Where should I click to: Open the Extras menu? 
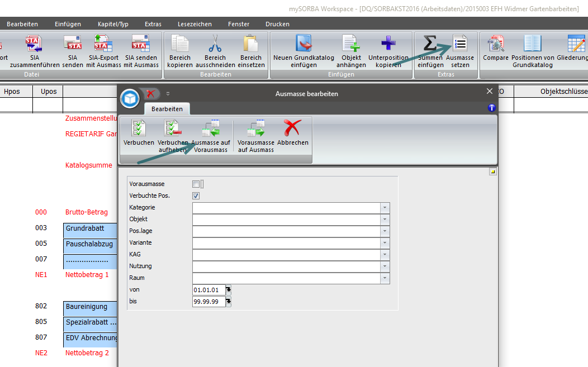pos(153,24)
